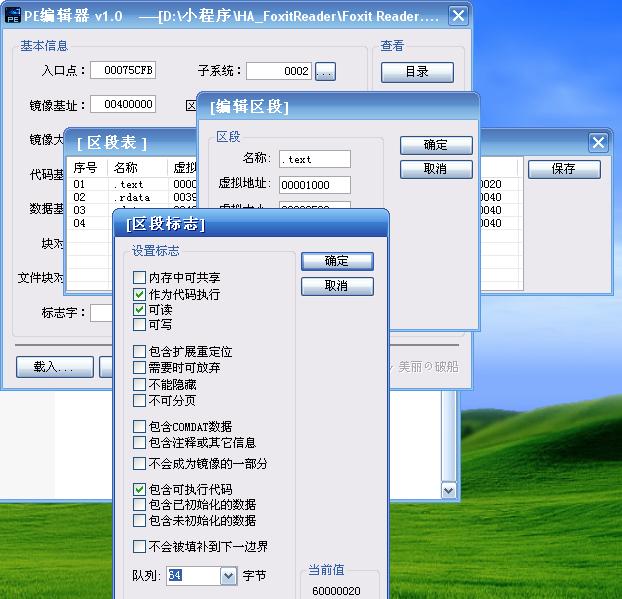Viewport: 622px width, 599px height.
Task: Tick the 包含未初始化的数据 checkbox
Action: point(139,520)
